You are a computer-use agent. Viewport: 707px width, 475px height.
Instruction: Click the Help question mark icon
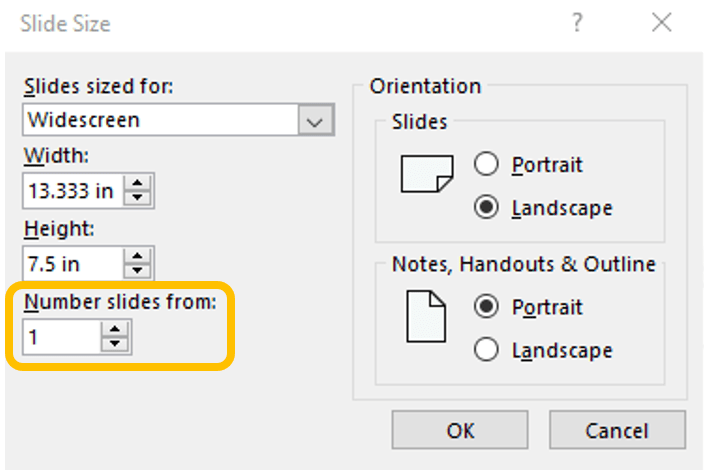tap(577, 23)
